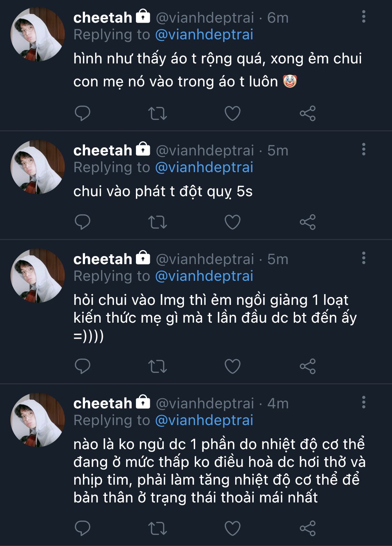This screenshot has height=546, width=392.
Task: Reply to the 6m tweet about áo rộng
Action: (x=83, y=113)
